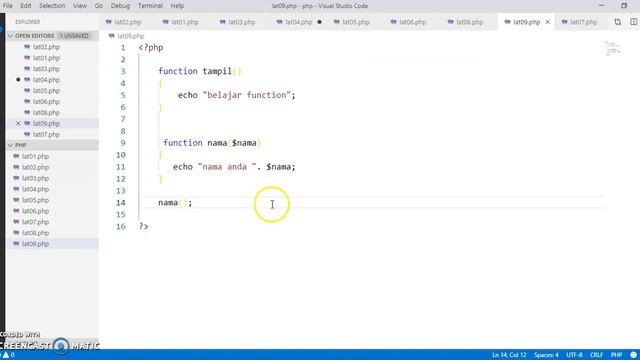Click Spaces: 4 indentation setting
This screenshot has height=360, width=640.
pos(546,355)
